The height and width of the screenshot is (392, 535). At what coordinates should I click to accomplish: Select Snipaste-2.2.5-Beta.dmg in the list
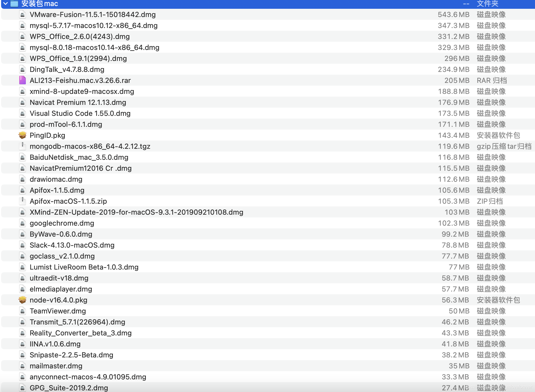(x=71, y=355)
